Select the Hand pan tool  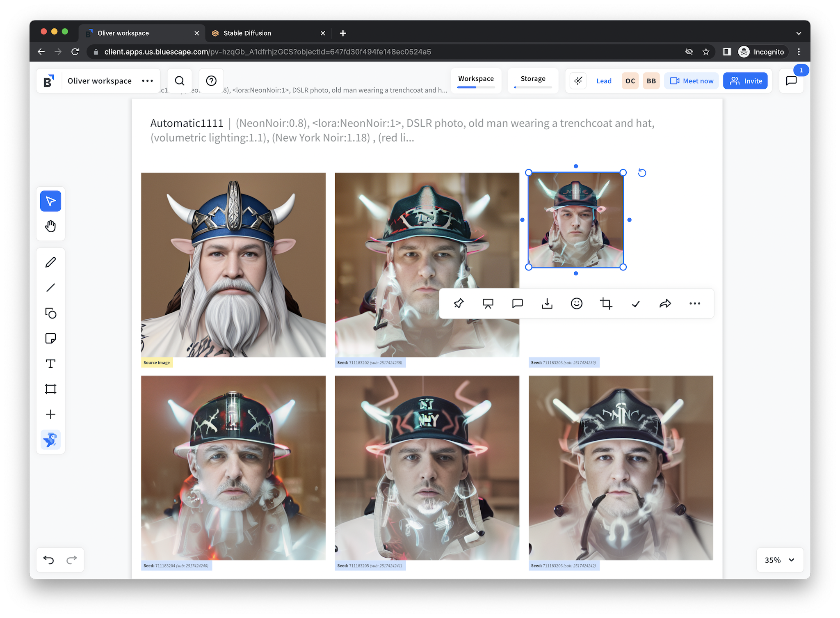pyautogui.click(x=50, y=226)
